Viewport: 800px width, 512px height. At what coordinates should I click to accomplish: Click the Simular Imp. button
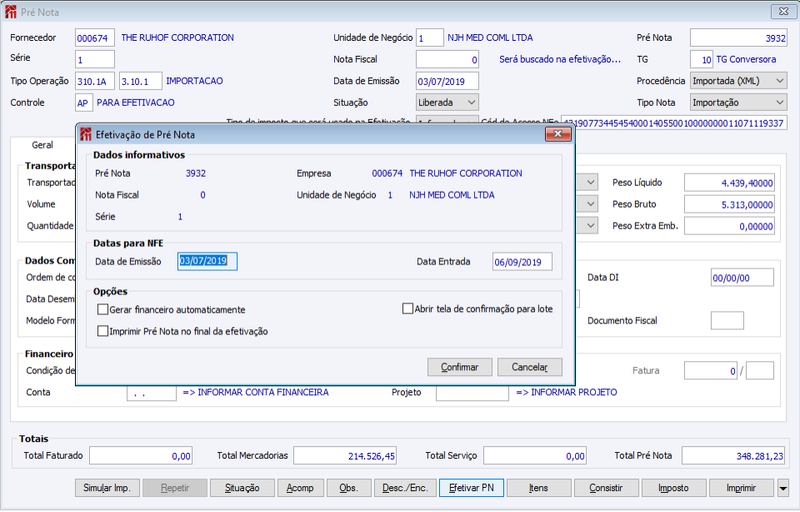[107, 488]
